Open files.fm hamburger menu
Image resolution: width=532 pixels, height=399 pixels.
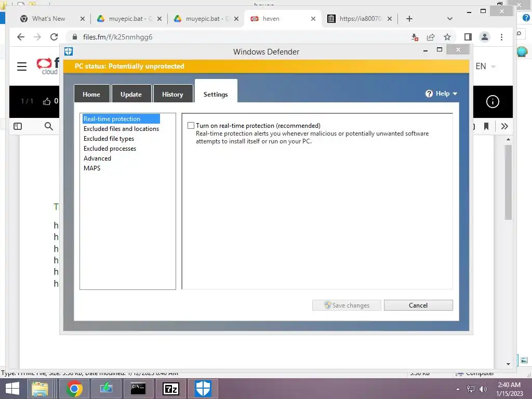22,66
